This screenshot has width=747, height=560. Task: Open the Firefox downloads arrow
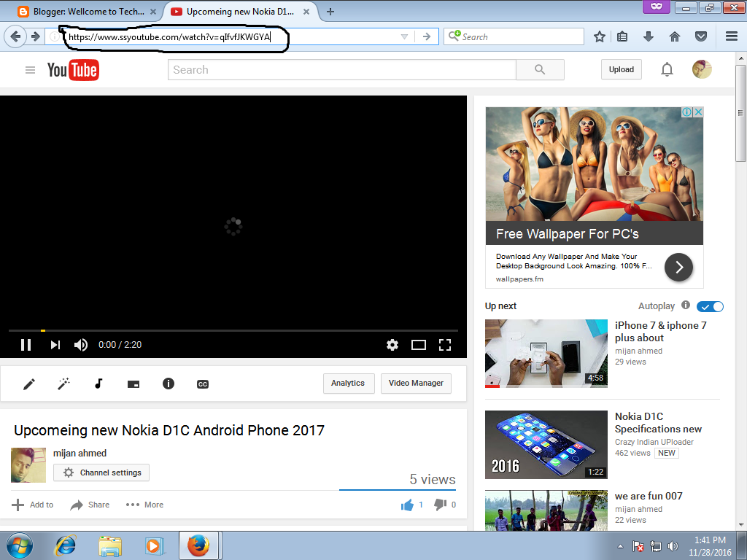point(649,36)
